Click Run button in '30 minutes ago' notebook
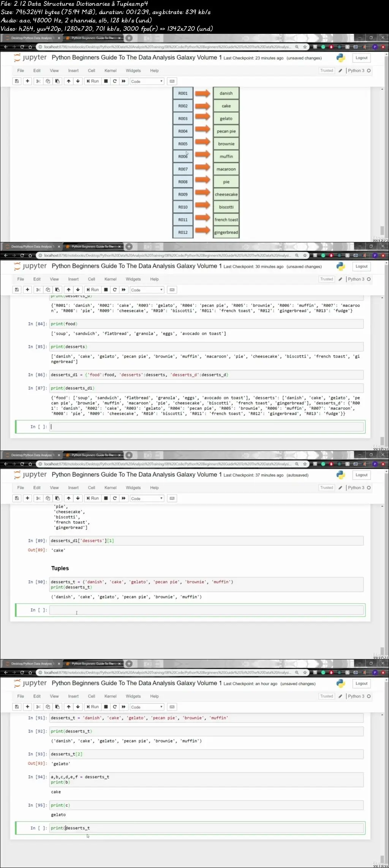The image size is (389, 868). tap(92, 289)
